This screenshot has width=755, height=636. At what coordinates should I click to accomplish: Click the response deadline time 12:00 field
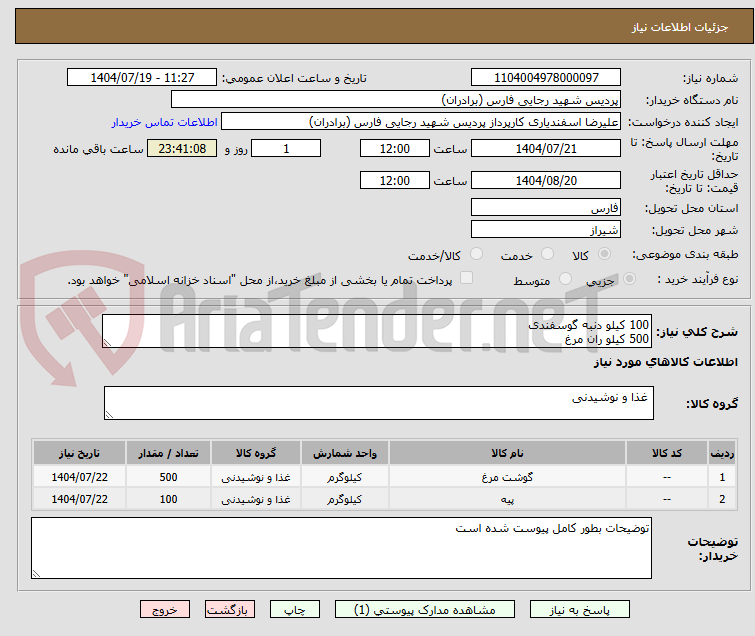point(395,148)
